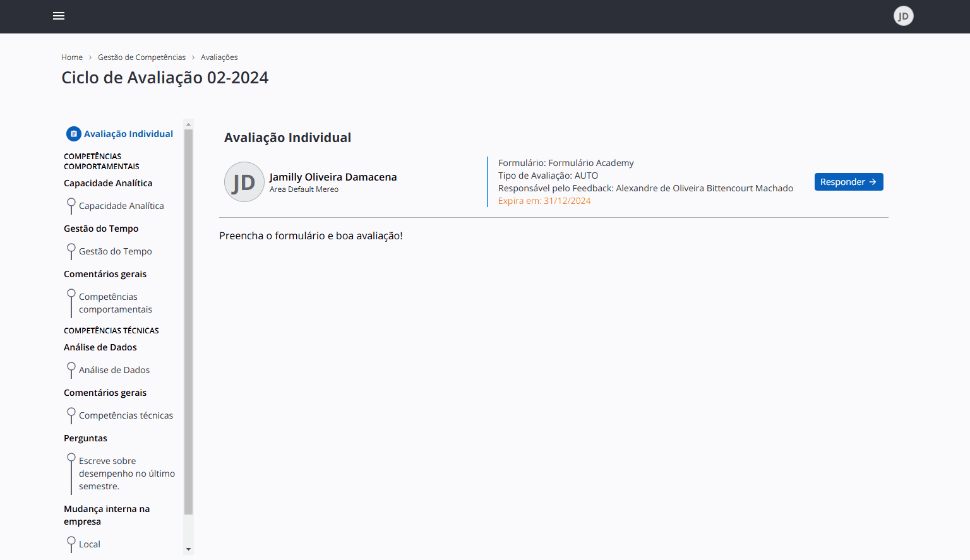Jump to Gestão do Tempo item text
The height and width of the screenshot is (560, 970).
tap(115, 251)
